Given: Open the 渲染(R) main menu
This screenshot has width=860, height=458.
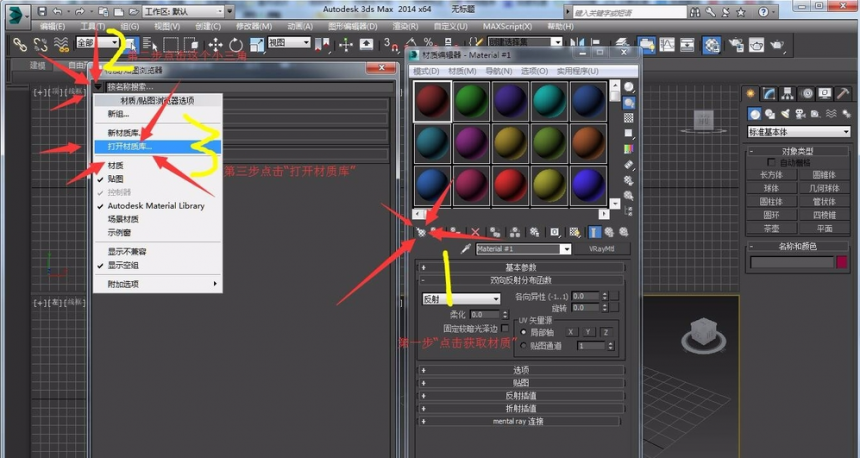Looking at the screenshot, I should 405,26.
